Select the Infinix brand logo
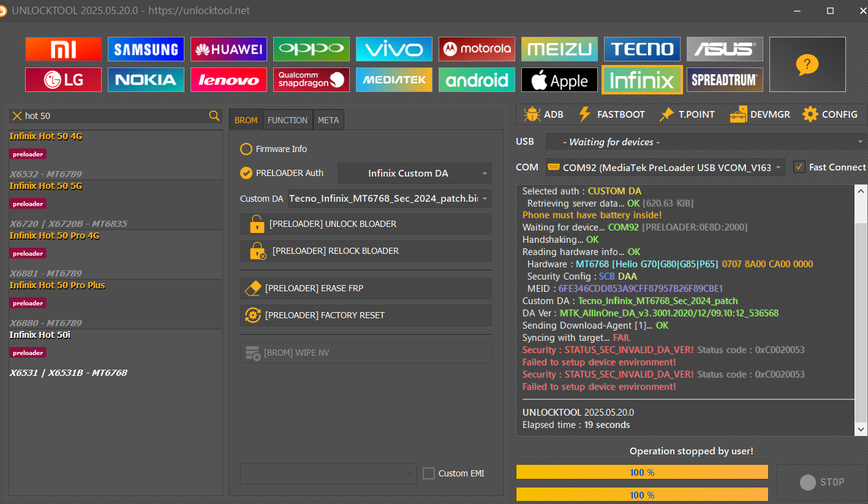868x504 pixels. 642,80
